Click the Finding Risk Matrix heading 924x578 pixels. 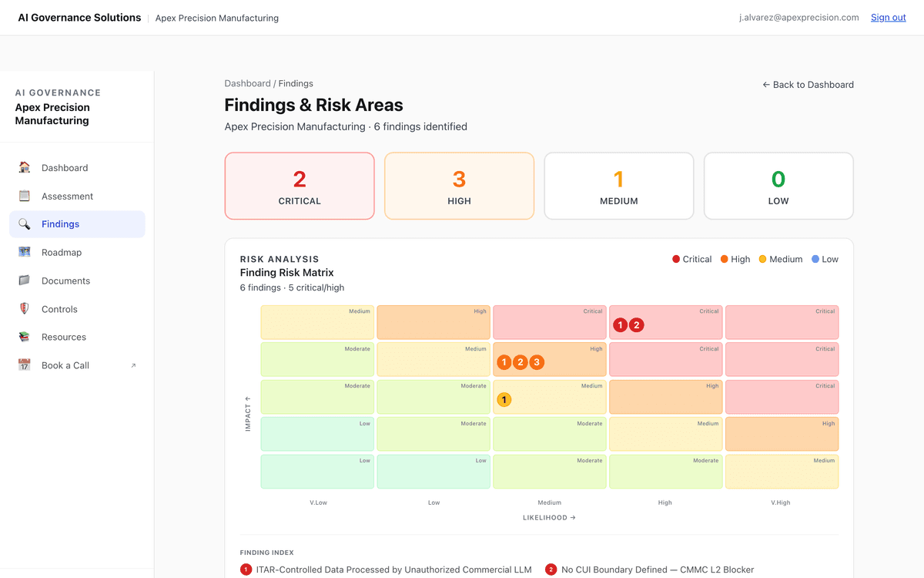[x=287, y=273]
